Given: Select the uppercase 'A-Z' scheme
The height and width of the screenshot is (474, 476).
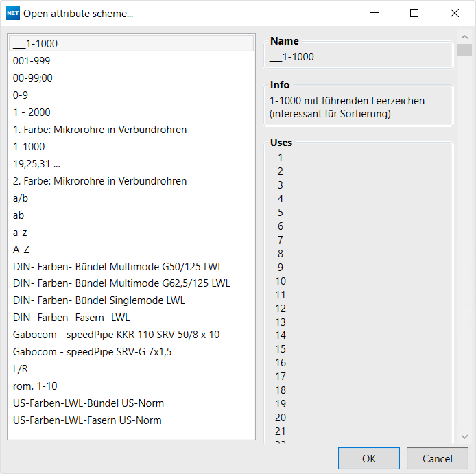Looking at the screenshot, I should click(132, 249).
